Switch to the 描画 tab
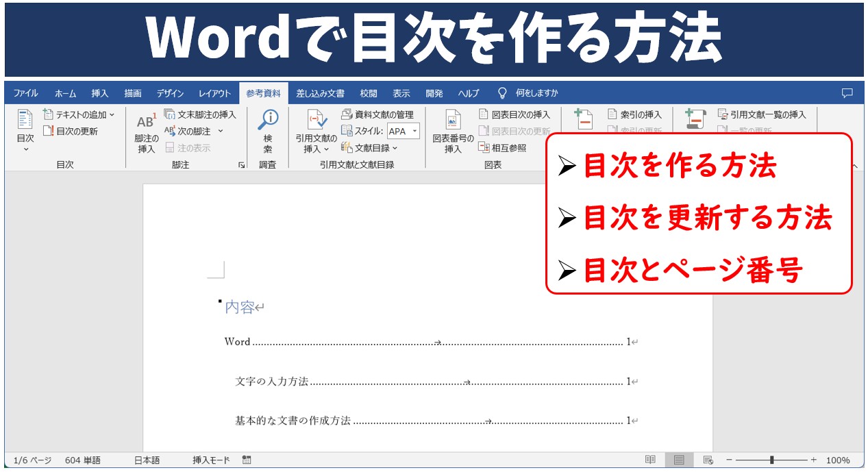The image size is (868, 472). [x=133, y=93]
